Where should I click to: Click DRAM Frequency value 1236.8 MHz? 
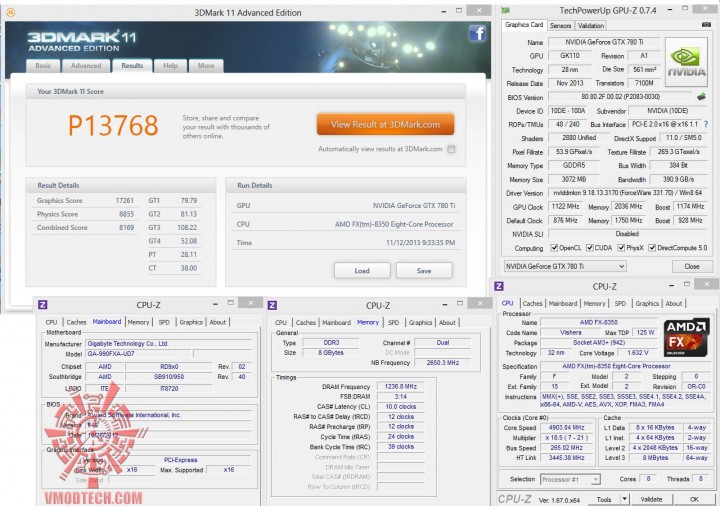400,387
